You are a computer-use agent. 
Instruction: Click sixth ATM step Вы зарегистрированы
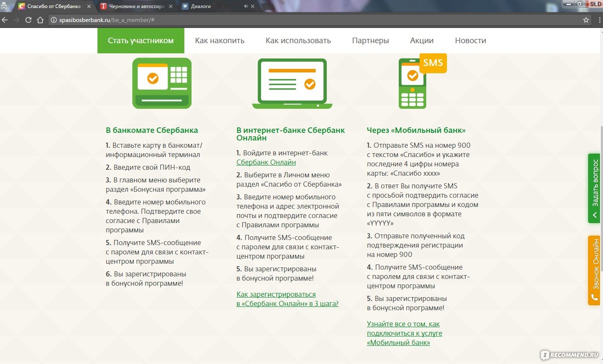146,279
